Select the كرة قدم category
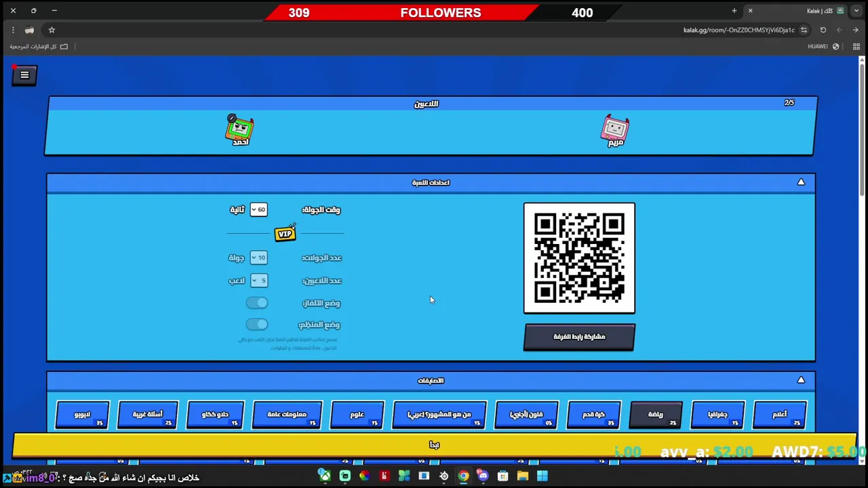Viewport: 868px width, 488px height. pos(593,415)
